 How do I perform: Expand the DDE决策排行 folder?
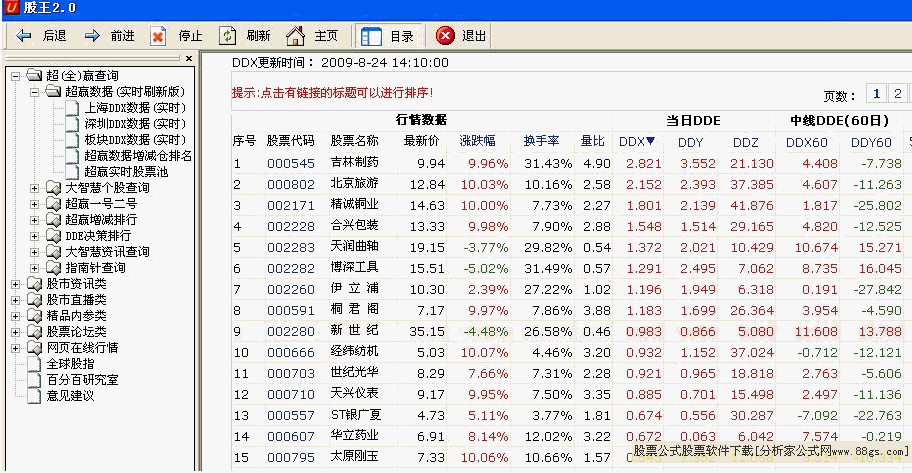coord(34,236)
